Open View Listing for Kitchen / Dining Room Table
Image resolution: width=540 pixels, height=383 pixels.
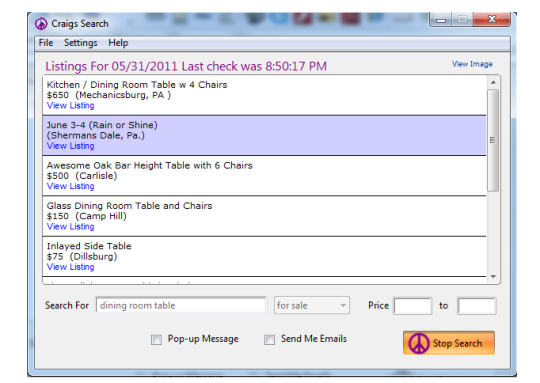(70, 105)
